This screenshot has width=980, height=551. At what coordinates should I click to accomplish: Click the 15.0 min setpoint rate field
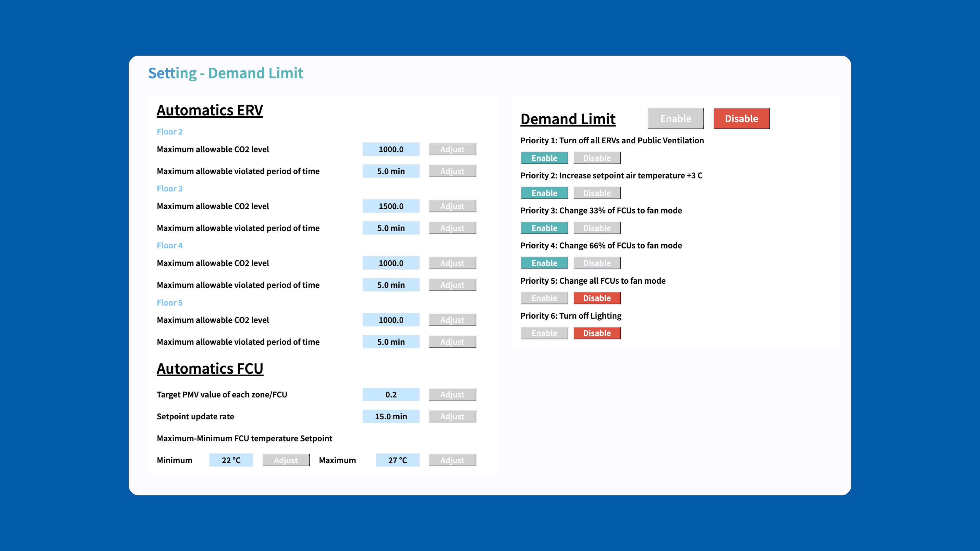(x=391, y=416)
